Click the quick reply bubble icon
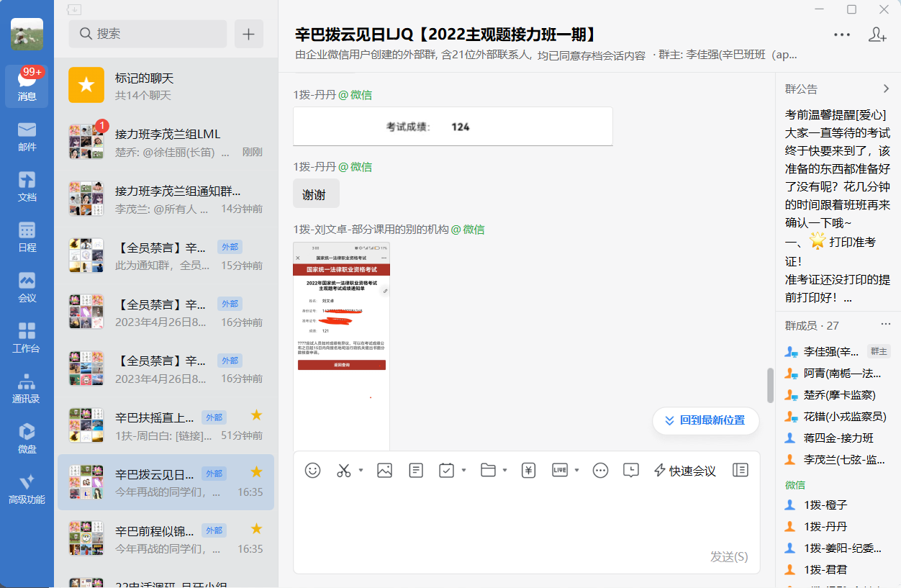901x588 pixels. pyautogui.click(x=630, y=470)
